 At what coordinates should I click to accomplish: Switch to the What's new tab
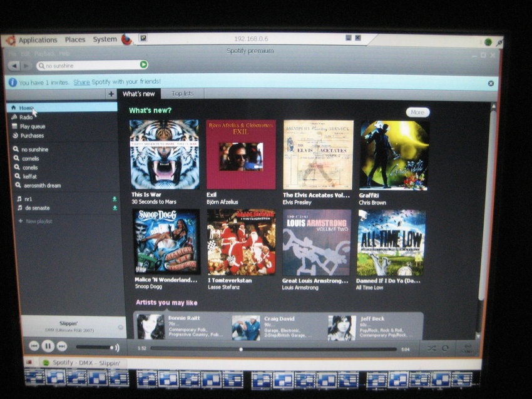click(139, 94)
